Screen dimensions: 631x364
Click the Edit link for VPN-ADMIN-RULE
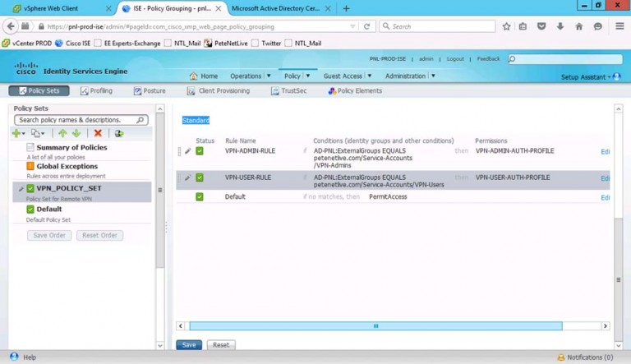[x=606, y=152]
